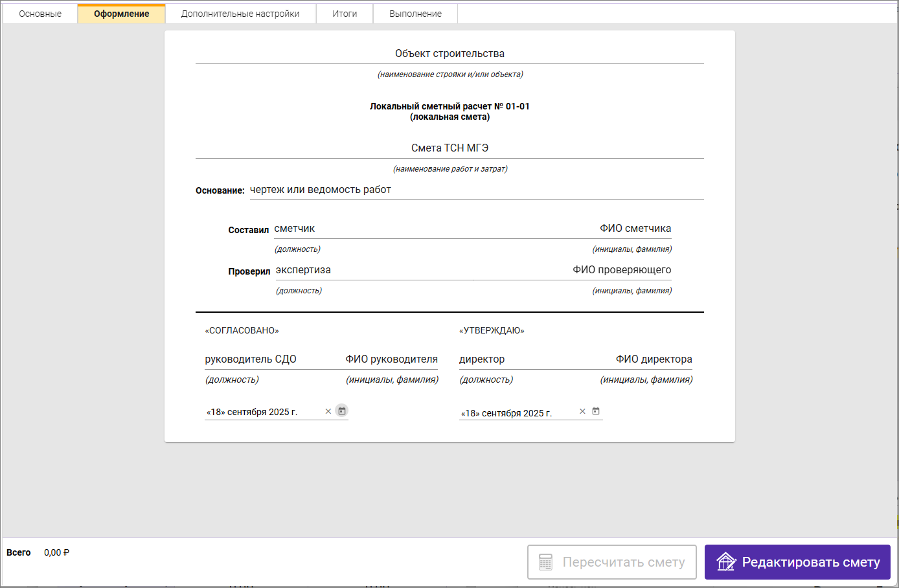
Task: Open the Дополнительные настройки tab
Action: (x=240, y=14)
